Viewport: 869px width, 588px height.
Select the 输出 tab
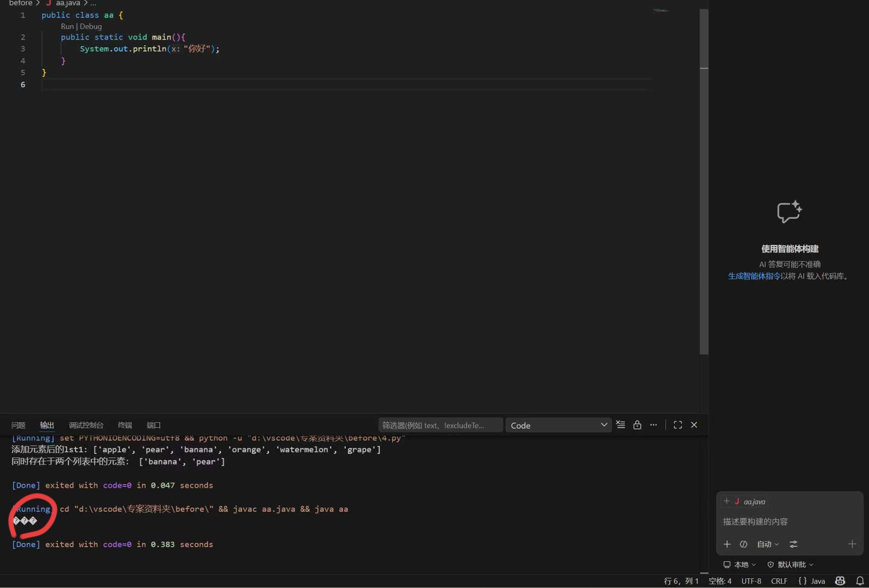point(47,425)
